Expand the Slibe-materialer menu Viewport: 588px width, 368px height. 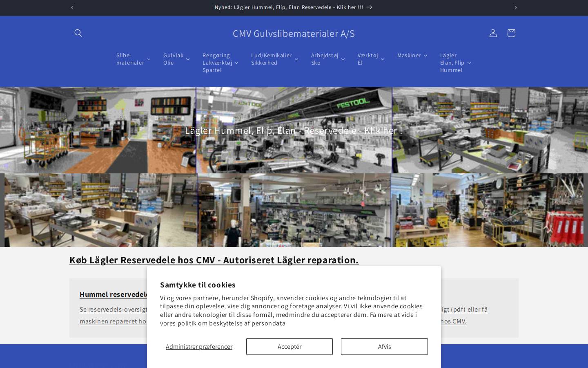click(133, 59)
